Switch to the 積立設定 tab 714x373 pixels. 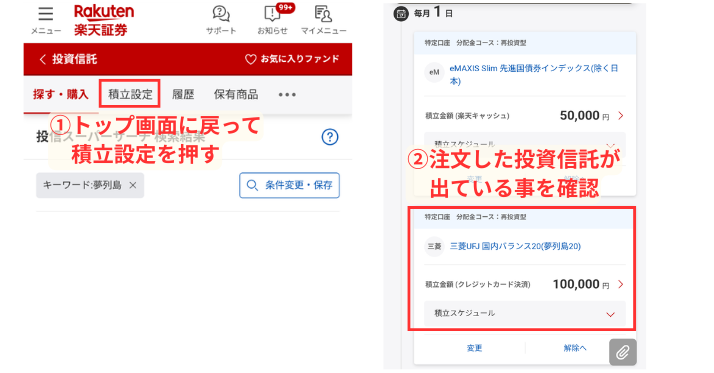tap(130, 94)
